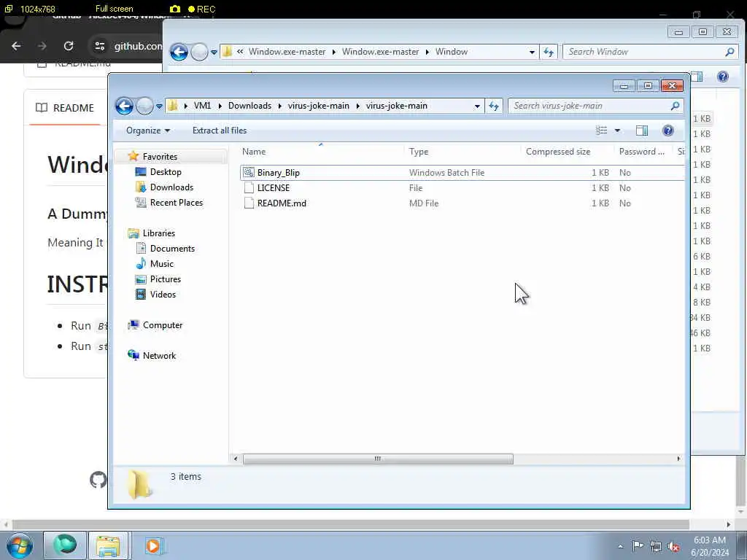Click the search magnifier in virus-joke-main window

coord(675,106)
